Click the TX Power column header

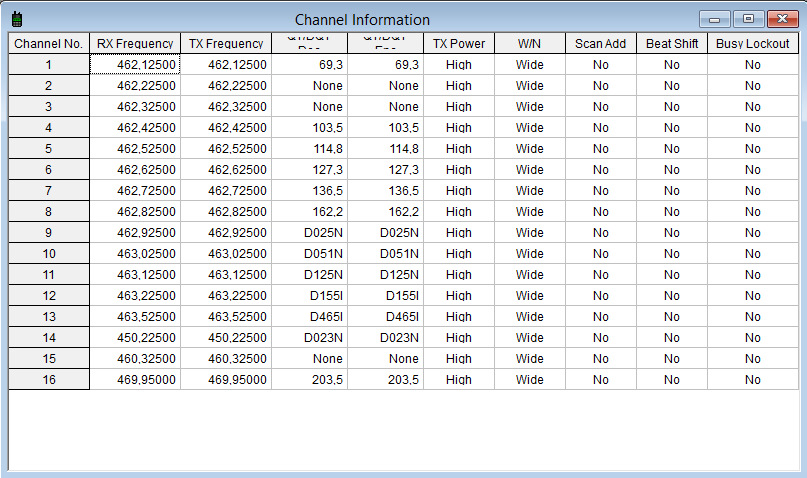[x=459, y=44]
